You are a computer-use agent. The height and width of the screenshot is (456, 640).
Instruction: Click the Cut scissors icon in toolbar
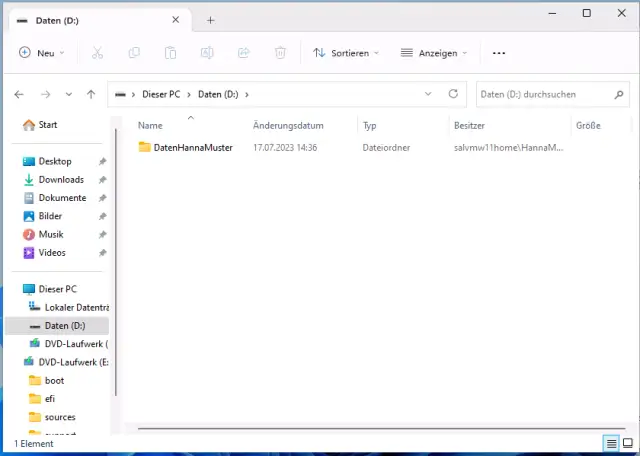click(x=97, y=53)
